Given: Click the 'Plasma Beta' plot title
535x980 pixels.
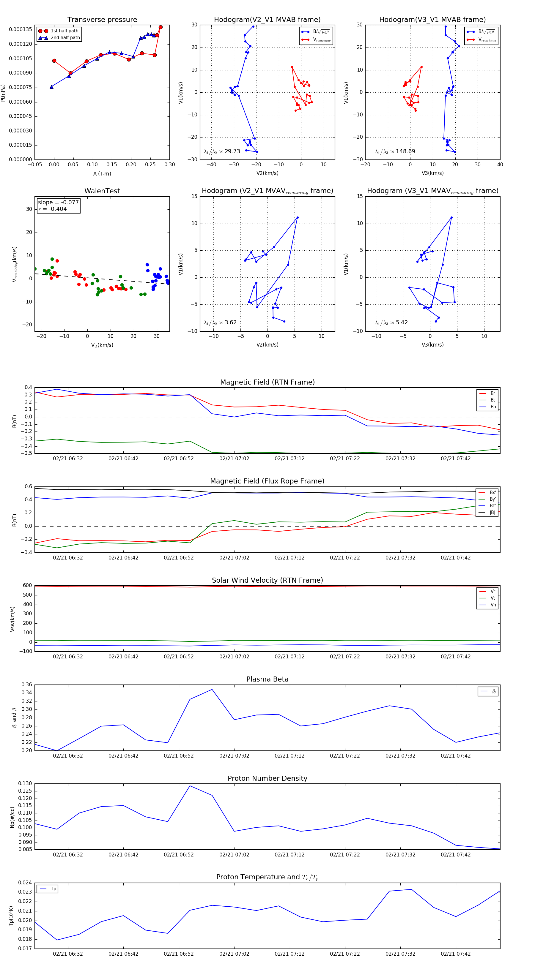Looking at the screenshot, I should click(267, 679).
